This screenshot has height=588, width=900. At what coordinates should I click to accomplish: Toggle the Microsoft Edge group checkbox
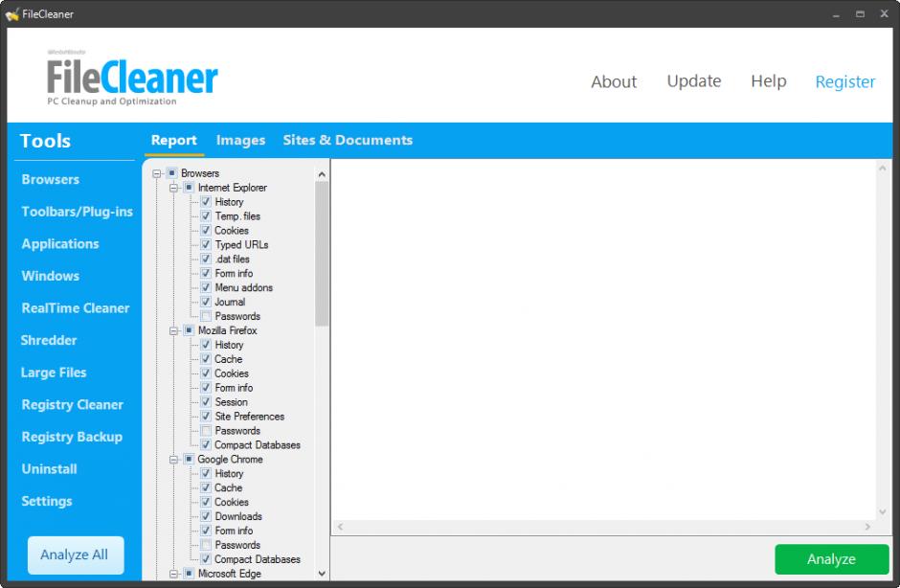[x=189, y=573]
